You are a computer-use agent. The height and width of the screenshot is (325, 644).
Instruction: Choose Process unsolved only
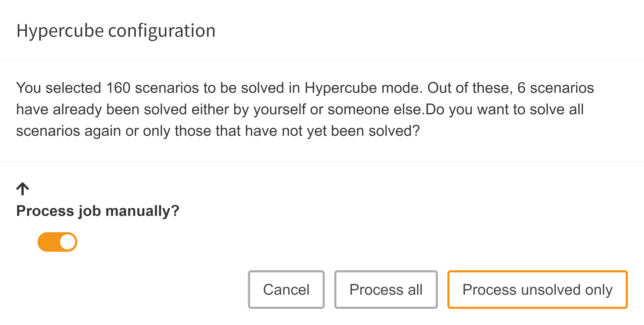537,290
